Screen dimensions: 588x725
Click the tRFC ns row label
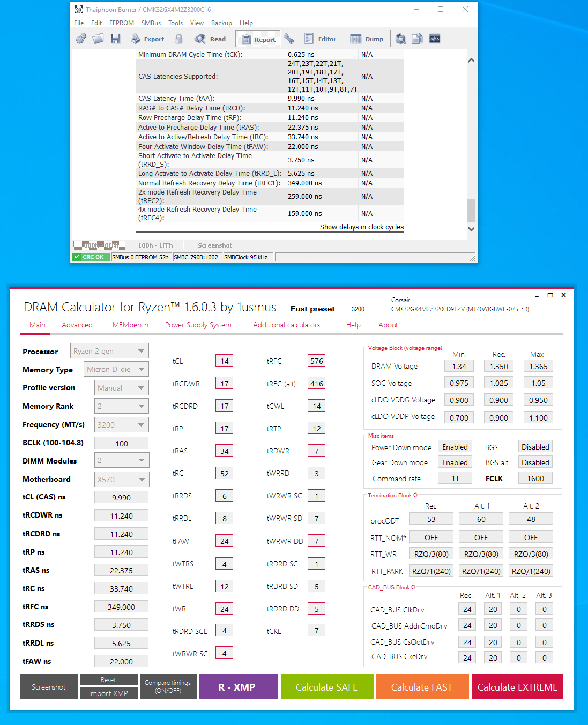(35, 607)
